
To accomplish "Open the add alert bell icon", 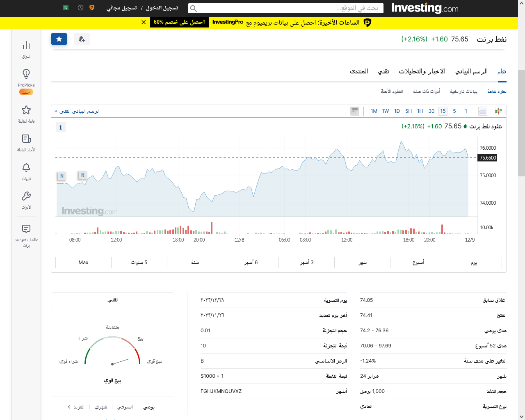I will 82,39.
